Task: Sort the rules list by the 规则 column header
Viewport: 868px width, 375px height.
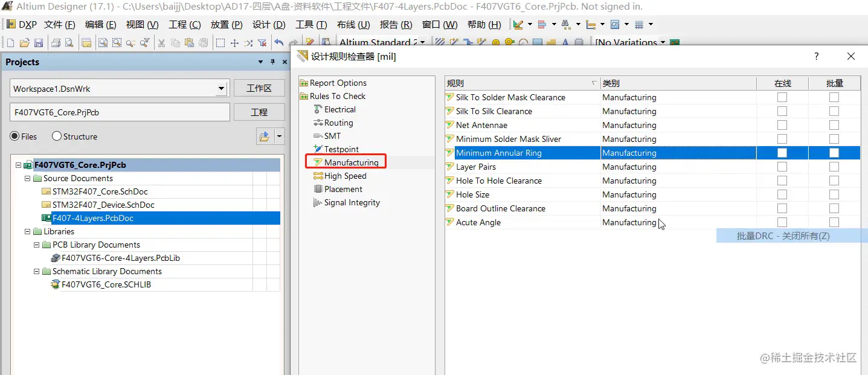Action: pyautogui.click(x=522, y=83)
